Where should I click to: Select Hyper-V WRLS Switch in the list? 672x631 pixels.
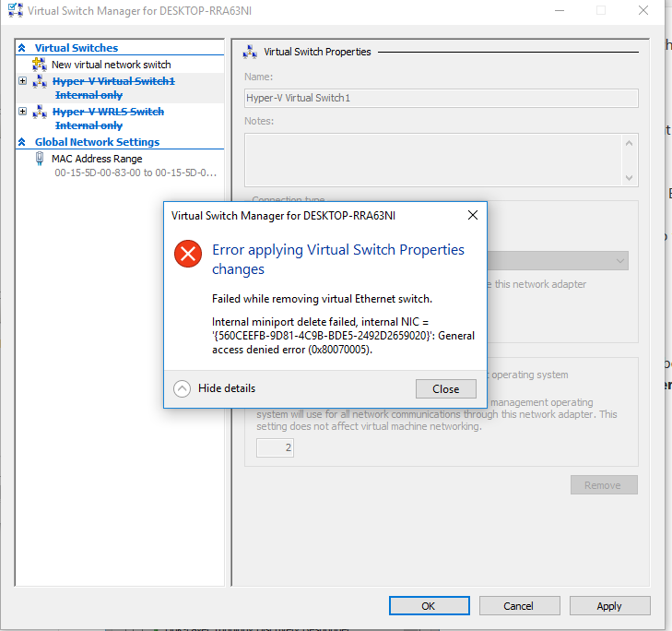point(108,112)
